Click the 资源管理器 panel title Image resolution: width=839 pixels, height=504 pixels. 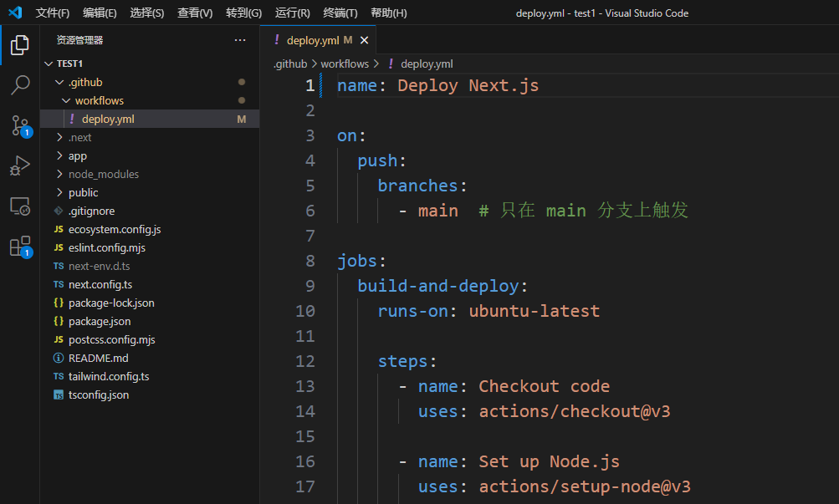[79, 40]
